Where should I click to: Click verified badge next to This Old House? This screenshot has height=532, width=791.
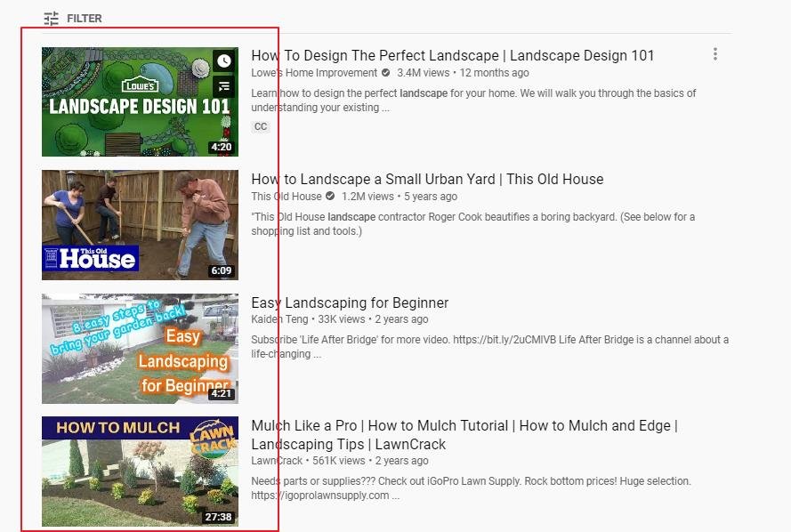click(x=330, y=196)
